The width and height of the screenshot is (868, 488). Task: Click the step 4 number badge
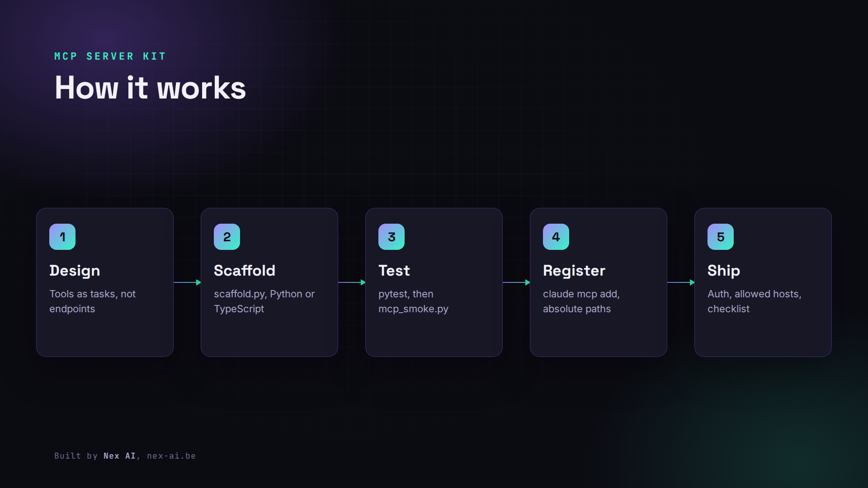click(556, 237)
